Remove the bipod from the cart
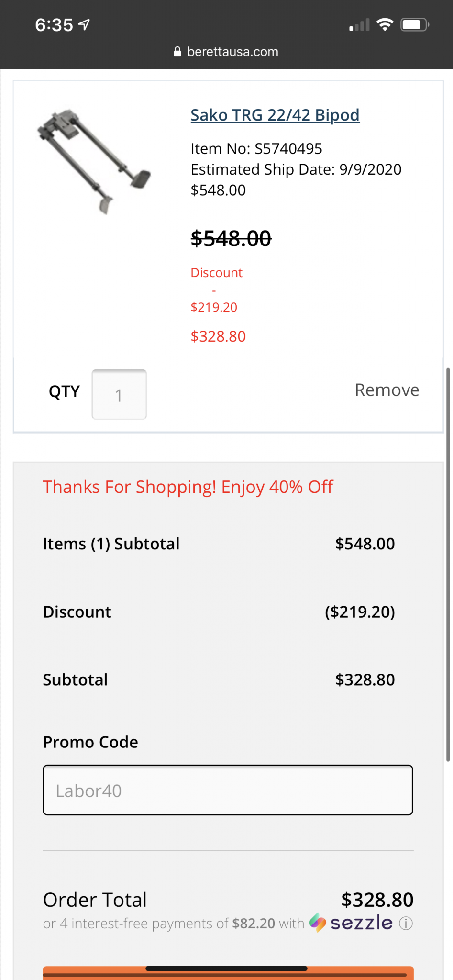 [387, 390]
